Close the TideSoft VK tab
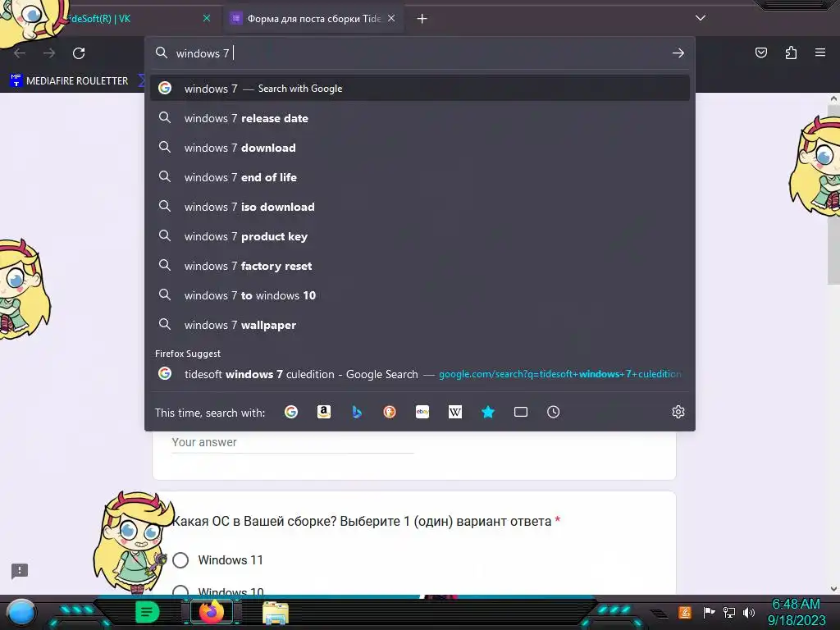 point(207,18)
